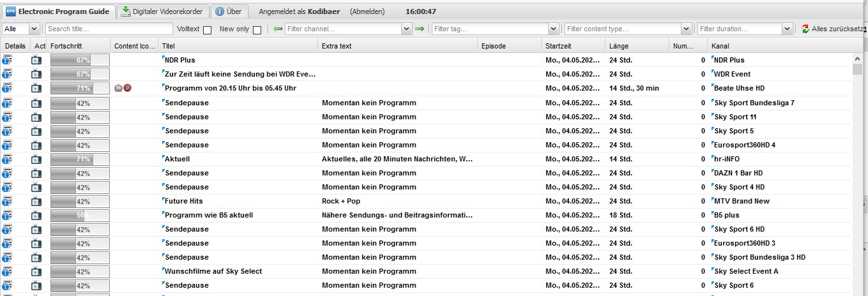Image resolution: width=868 pixels, height=296 pixels.
Task: Play the NDR Plus channel via TV icon
Action: [x=36, y=60]
